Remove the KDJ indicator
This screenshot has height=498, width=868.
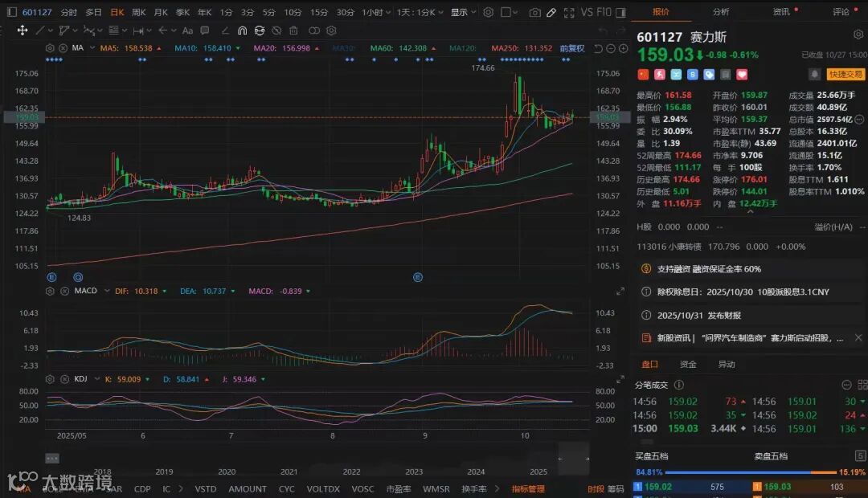pos(64,379)
